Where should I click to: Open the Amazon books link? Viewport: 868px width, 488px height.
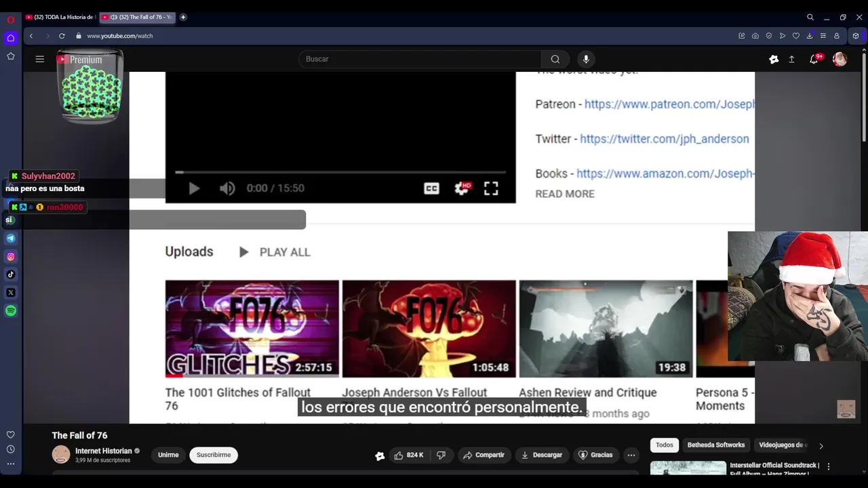(665, 174)
